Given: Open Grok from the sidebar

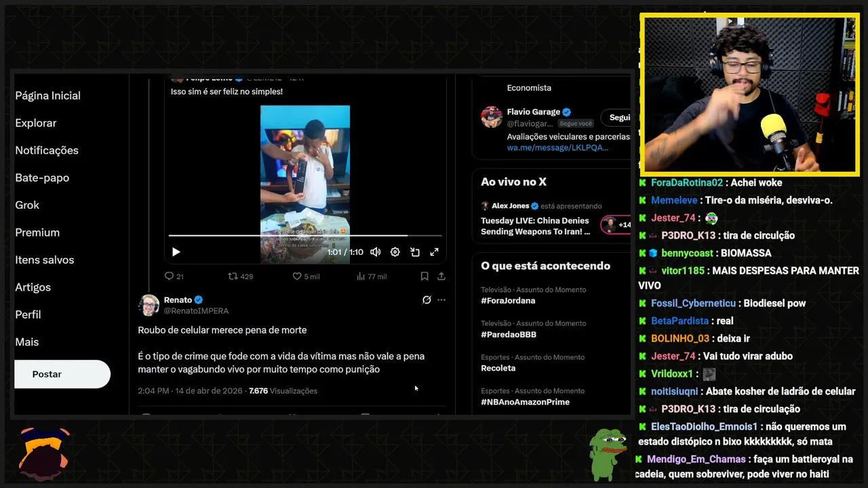Looking at the screenshot, I should coord(27,205).
